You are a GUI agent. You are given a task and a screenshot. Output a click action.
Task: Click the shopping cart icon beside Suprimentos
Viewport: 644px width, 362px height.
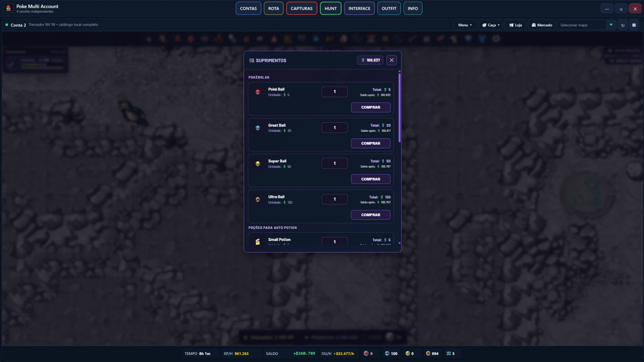click(x=252, y=61)
